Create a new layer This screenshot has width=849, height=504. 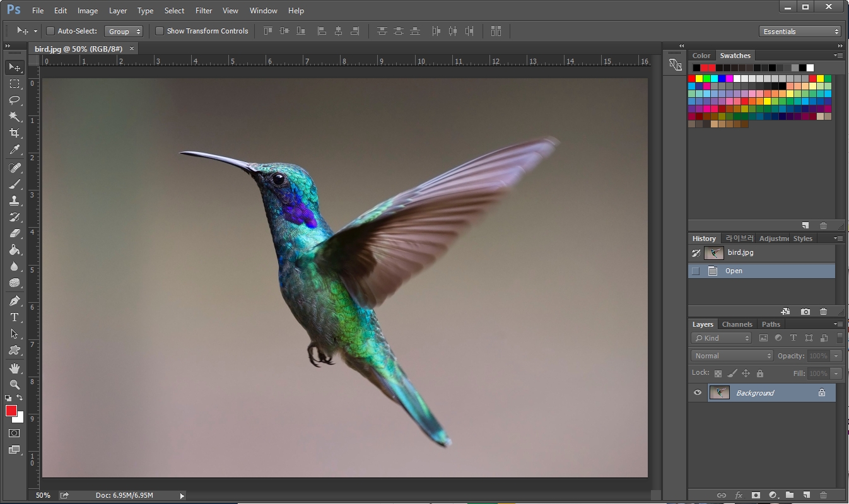[806, 495]
